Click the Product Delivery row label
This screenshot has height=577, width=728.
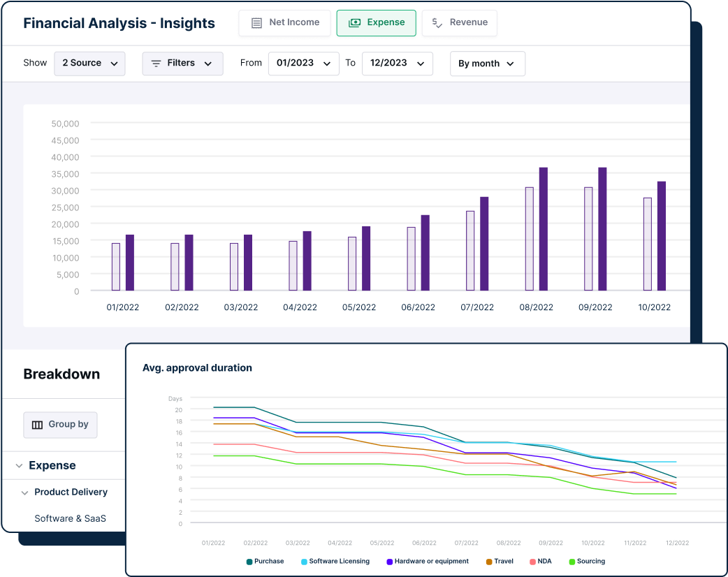71,492
